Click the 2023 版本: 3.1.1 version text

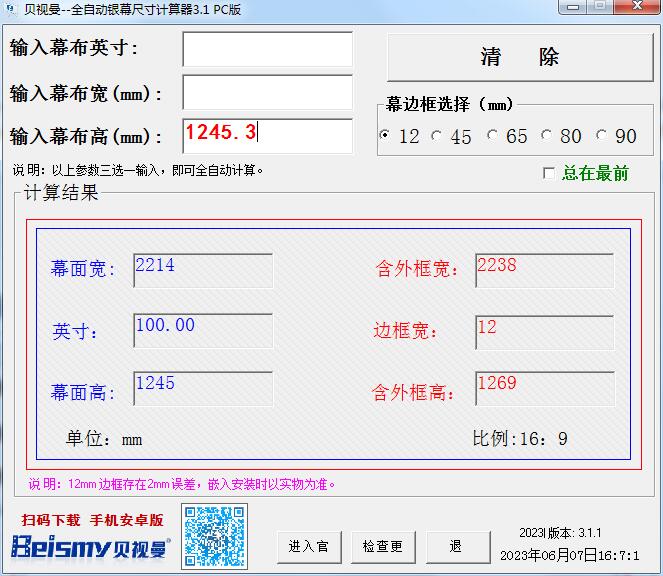[x=560, y=533]
